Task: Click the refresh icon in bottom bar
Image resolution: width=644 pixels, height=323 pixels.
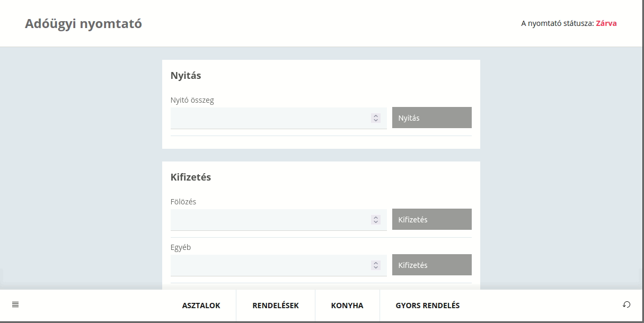Action: point(627,304)
